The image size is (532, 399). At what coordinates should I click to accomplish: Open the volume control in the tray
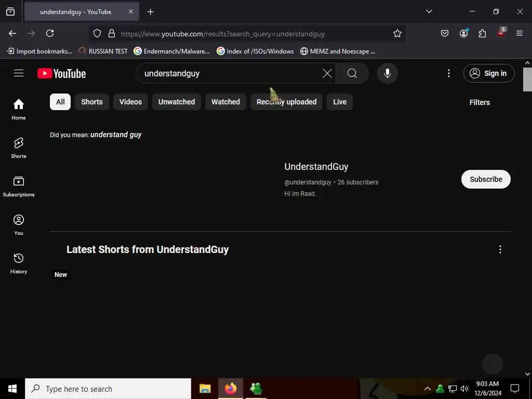(x=464, y=389)
